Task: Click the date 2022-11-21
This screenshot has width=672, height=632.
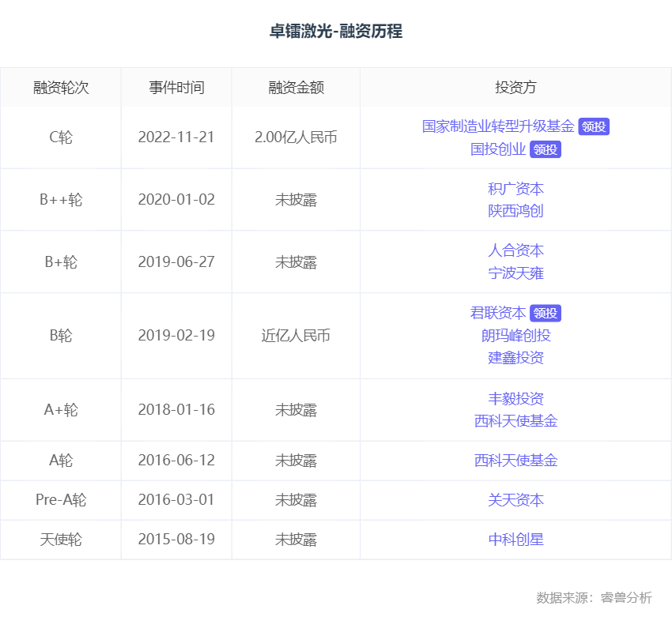Action: [x=176, y=137]
